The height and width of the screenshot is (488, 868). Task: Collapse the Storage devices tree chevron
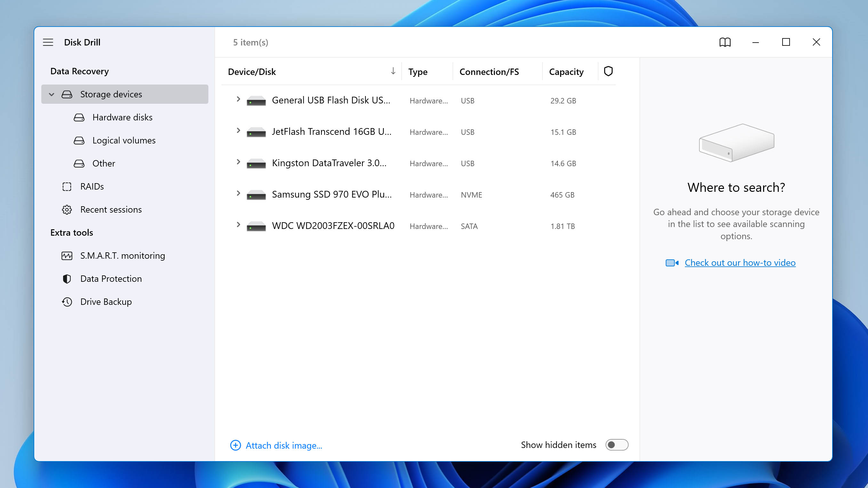click(52, 94)
